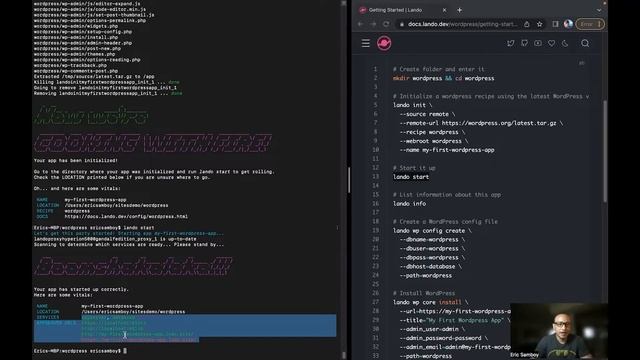Click the webcam thumbnail of Eric Samboy
The width and height of the screenshot is (640, 360).
[559, 331]
